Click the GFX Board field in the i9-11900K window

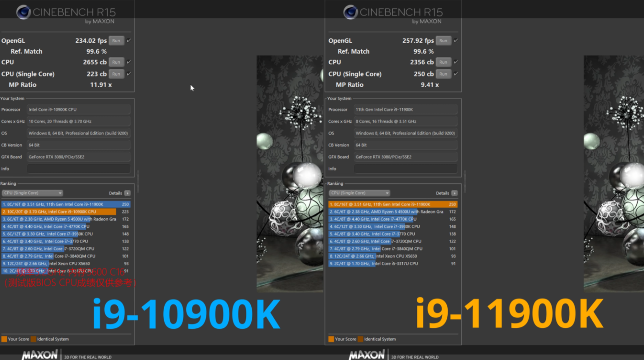coord(405,157)
